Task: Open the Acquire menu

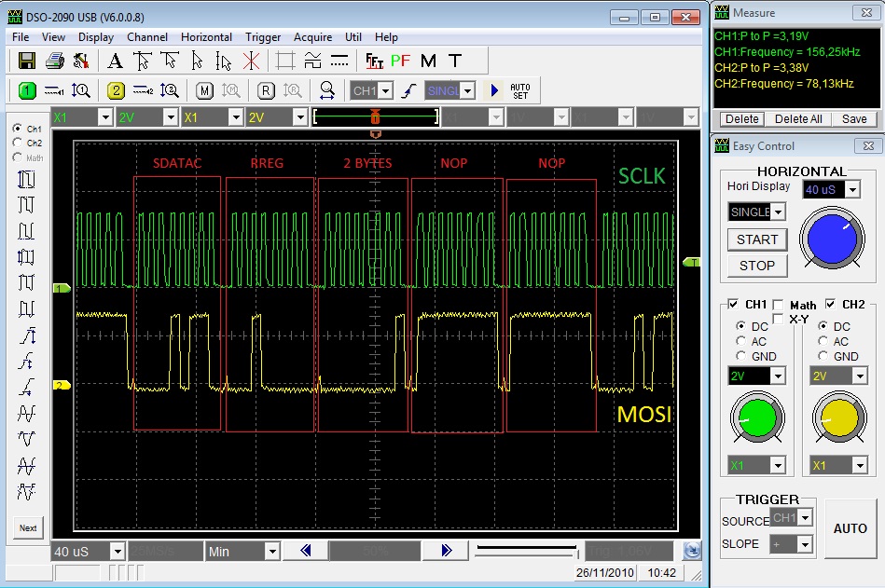Action: [312, 37]
